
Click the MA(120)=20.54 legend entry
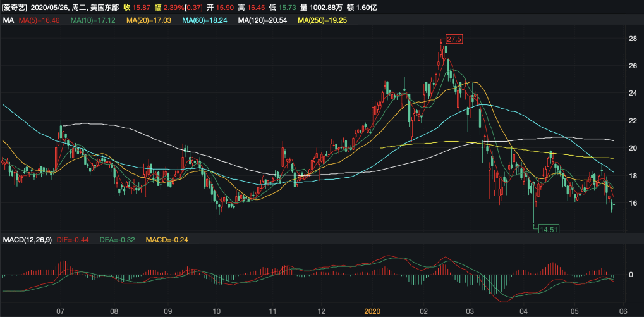click(262, 21)
